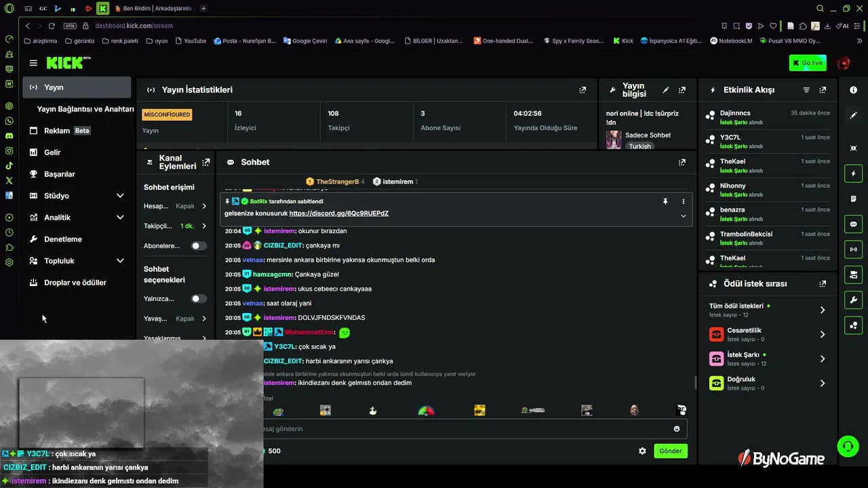Send the chat message with Gönder
Viewport: 868px width, 488px height.
point(671,451)
